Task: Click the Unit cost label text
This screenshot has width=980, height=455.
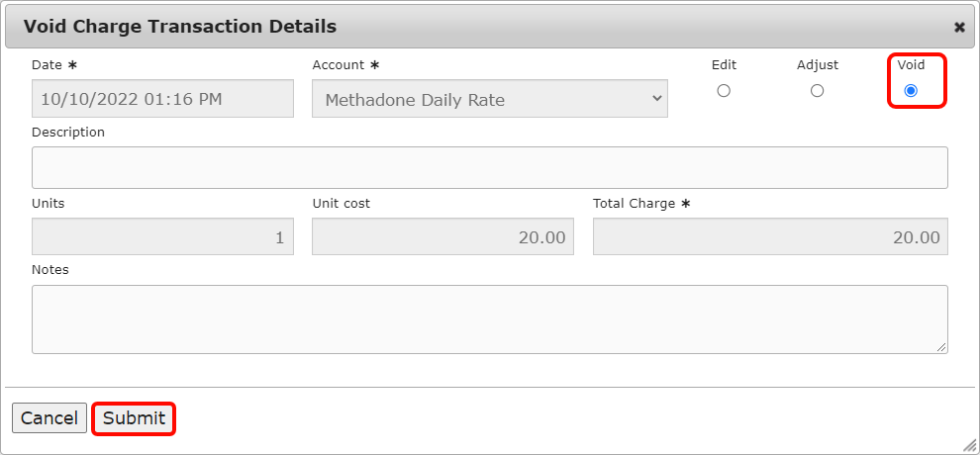Action: [x=341, y=204]
